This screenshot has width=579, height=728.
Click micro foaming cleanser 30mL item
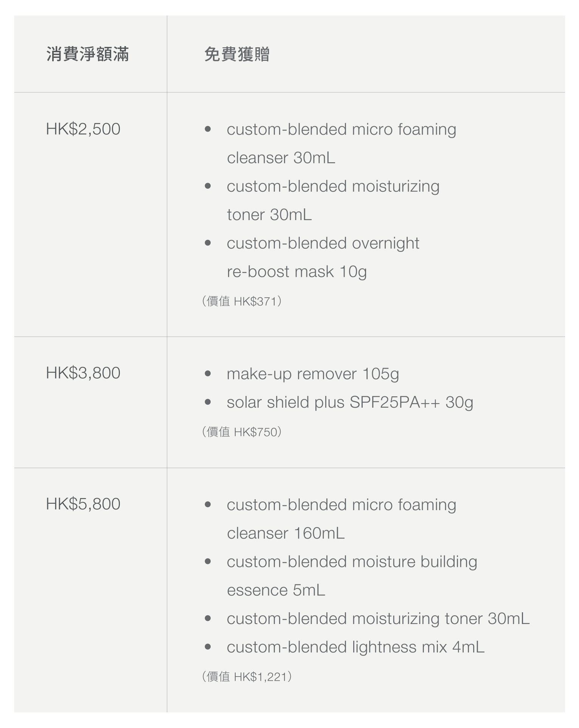pos(341,143)
